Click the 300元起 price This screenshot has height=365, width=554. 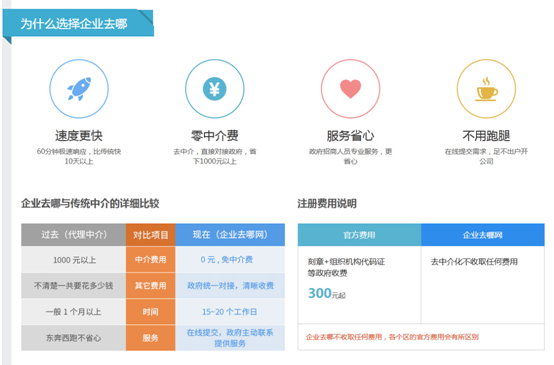pos(326,293)
